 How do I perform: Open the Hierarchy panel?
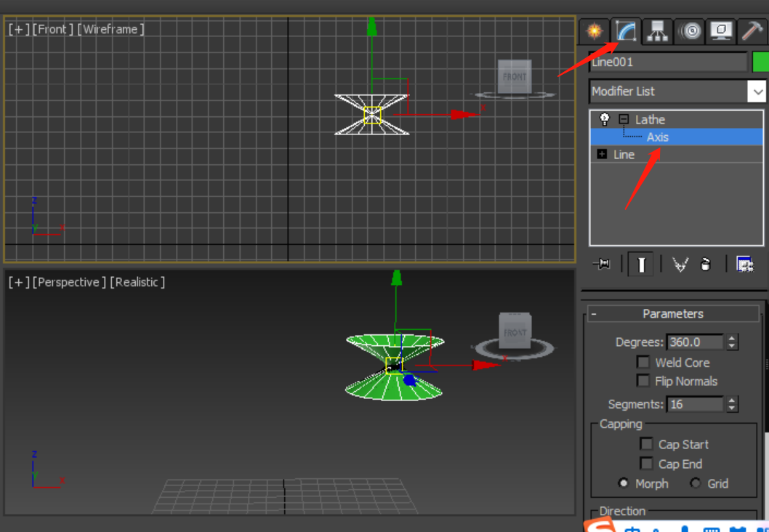(x=657, y=31)
